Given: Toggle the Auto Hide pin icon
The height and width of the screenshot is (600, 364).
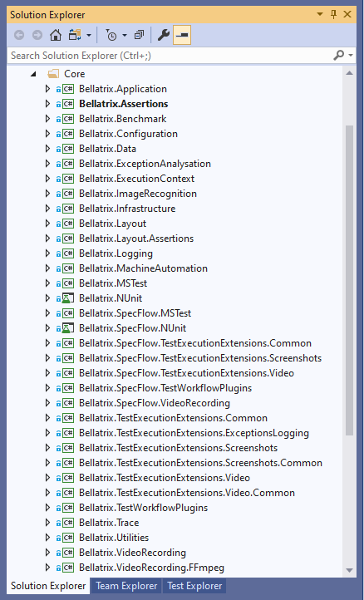Looking at the screenshot, I should pos(334,14).
